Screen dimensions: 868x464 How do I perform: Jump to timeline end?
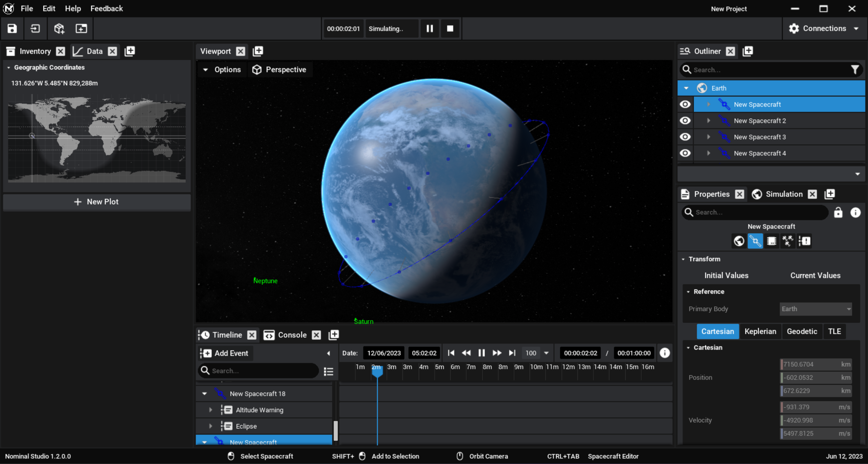pos(512,353)
